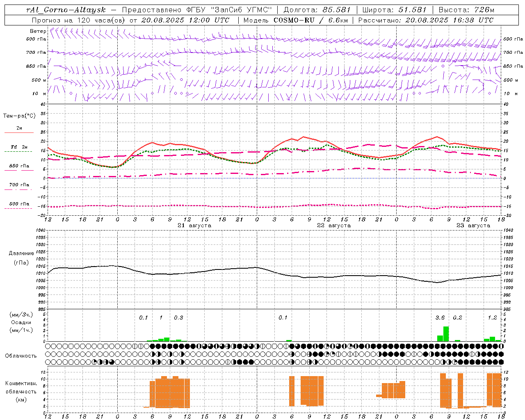This screenshot has height=420, width=525.
Task: Click the 'Td 2м' dew point legend entry
Action: [19, 147]
